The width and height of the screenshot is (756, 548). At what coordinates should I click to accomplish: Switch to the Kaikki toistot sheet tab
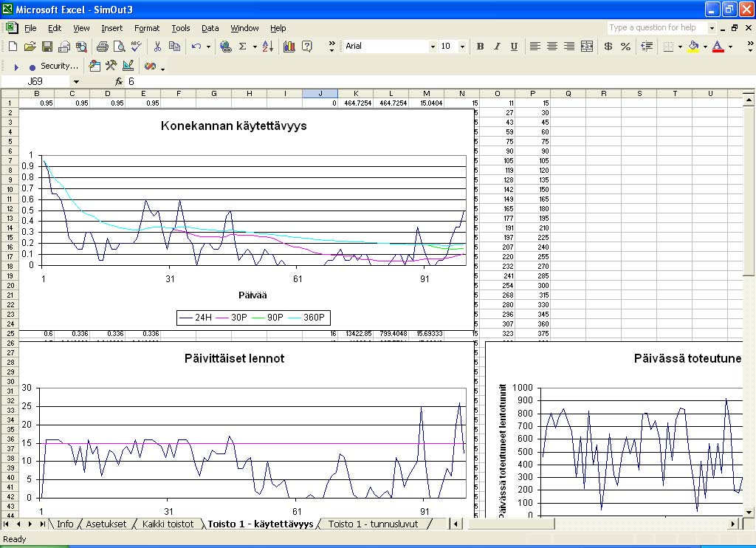click(x=168, y=524)
